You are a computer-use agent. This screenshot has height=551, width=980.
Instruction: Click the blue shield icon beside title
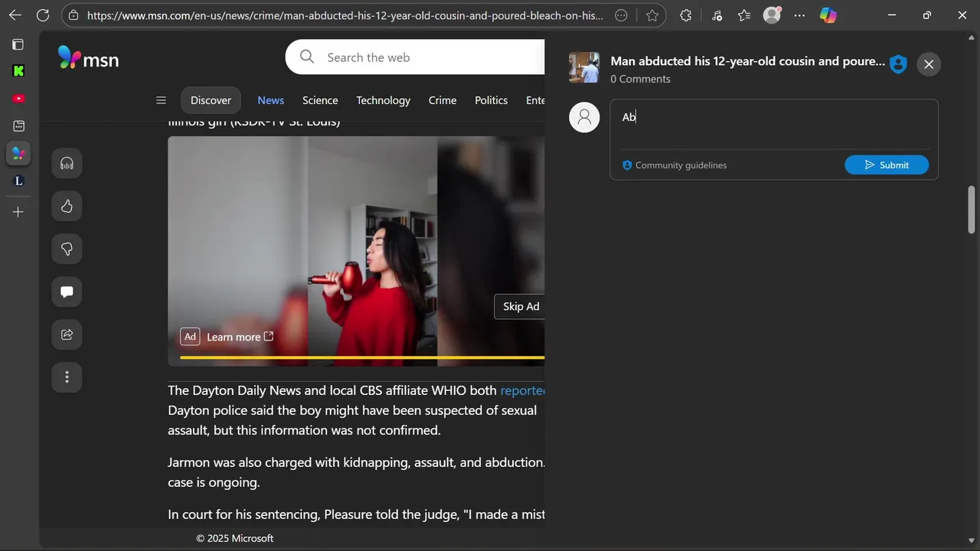coord(898,64)
